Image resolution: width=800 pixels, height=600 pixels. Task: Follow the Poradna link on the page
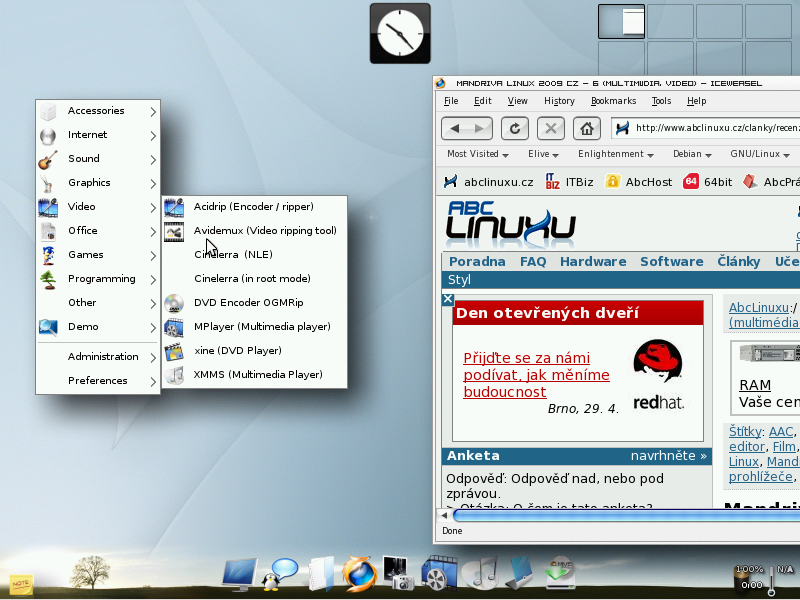477,262
